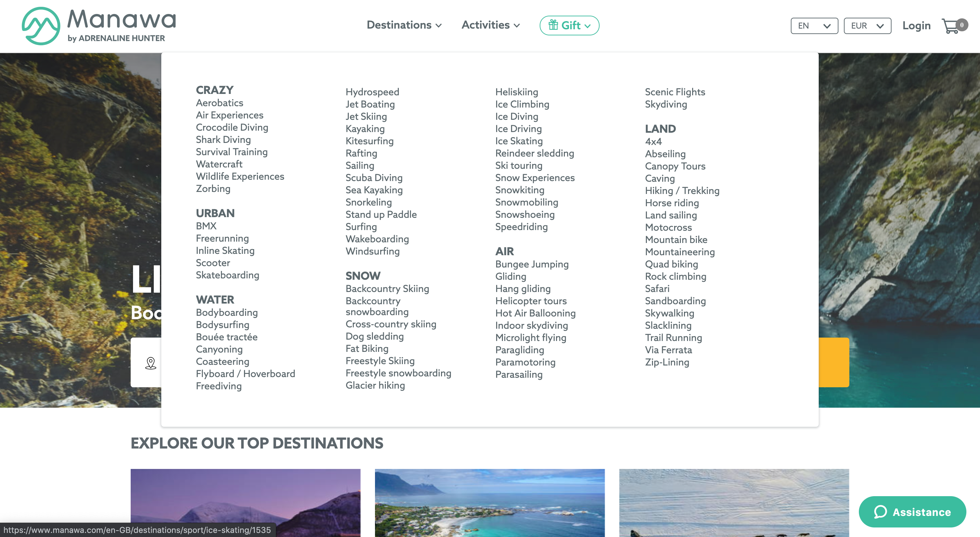The image size is (980, 537).
Task: Select Hot Air Ballooning activity
Action: pos(535,313)
